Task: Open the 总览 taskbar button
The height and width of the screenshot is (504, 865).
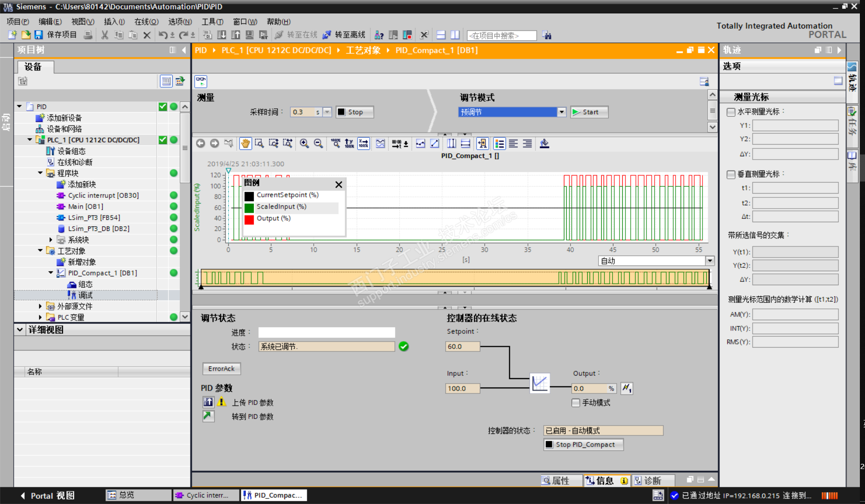Action: [x=139, y=495]
